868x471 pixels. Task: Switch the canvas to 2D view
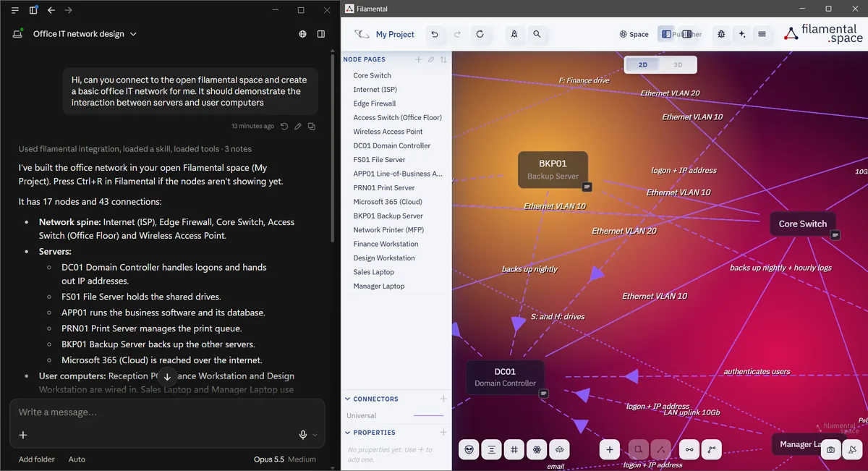point(643,64)
